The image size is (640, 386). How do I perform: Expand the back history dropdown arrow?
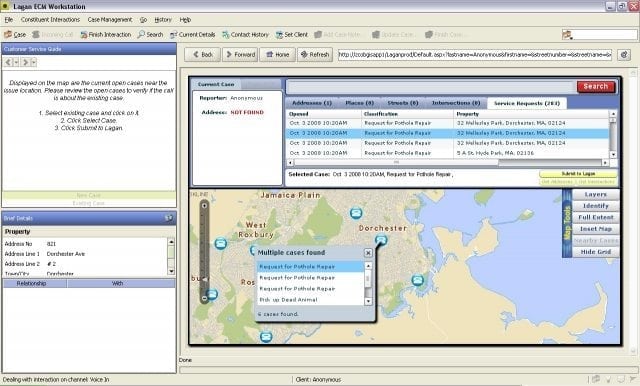(16, 62)
